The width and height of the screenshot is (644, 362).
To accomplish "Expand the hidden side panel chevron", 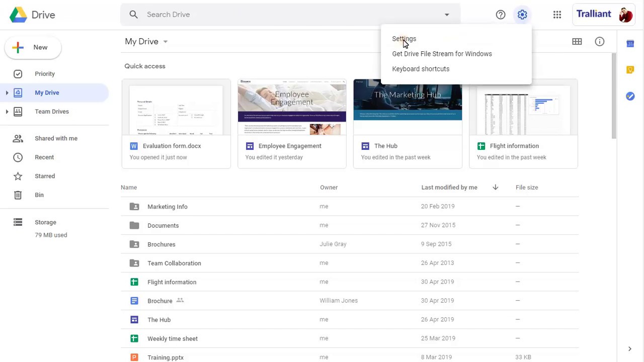I will 629,349.
